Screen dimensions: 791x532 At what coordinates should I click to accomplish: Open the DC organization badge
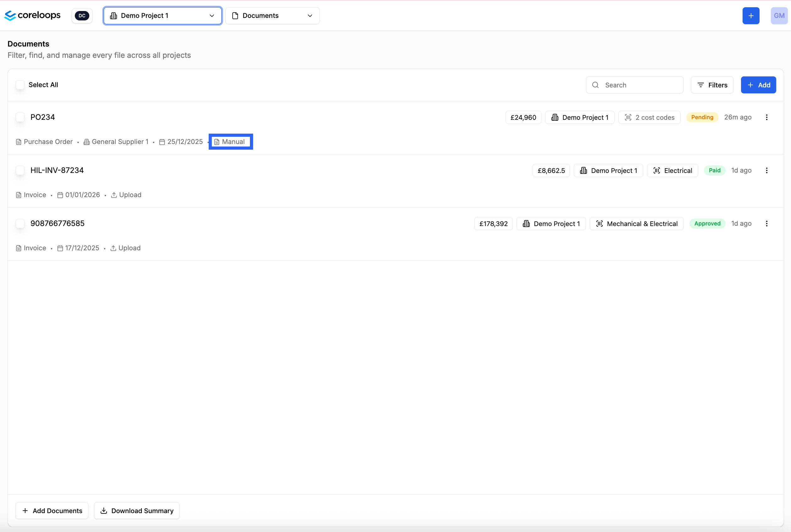pos(82,16)
